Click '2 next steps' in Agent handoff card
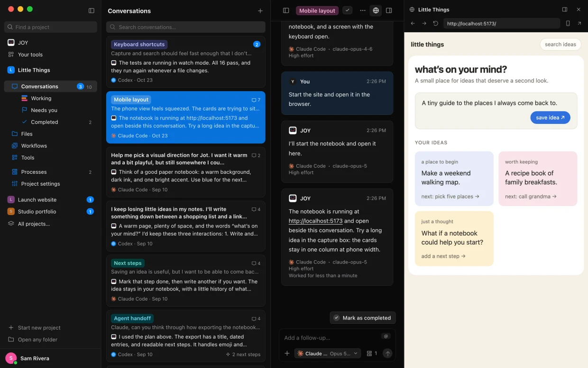The image size is (588, 368). [x=243, y=354]
